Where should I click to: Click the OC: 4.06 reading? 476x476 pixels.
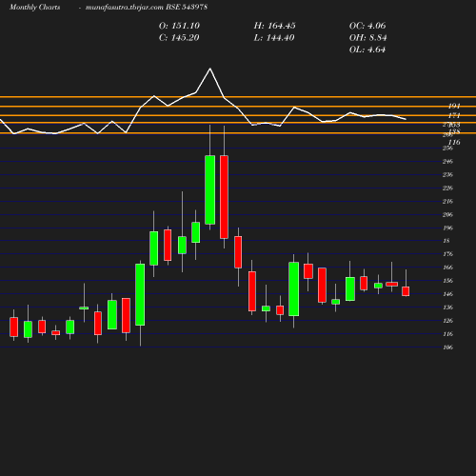(x=367, y=26)
